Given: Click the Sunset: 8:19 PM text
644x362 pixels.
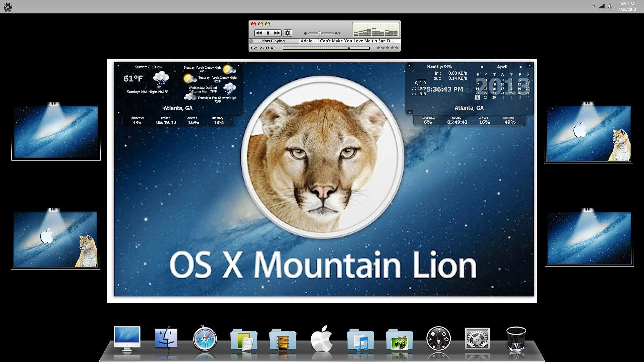Looking at the screenshot, I should click(x=148, y=67).
